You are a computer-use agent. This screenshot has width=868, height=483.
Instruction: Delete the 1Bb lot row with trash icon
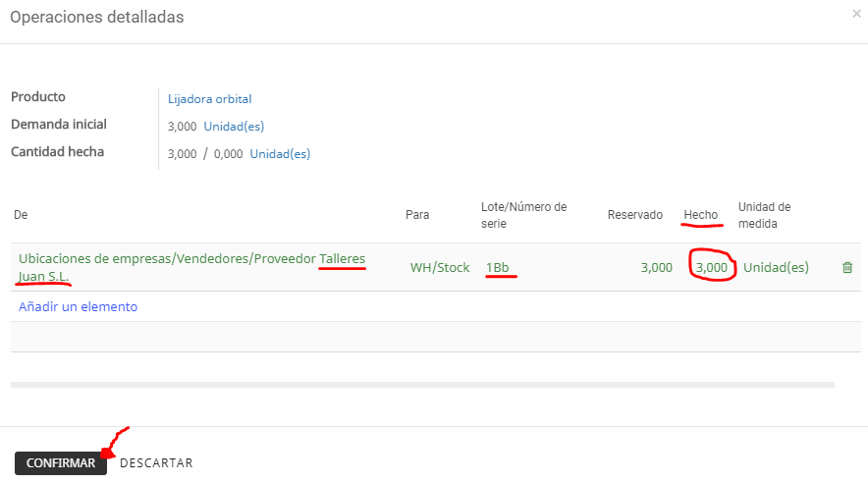pyautogui.click(x=847, y=268)
